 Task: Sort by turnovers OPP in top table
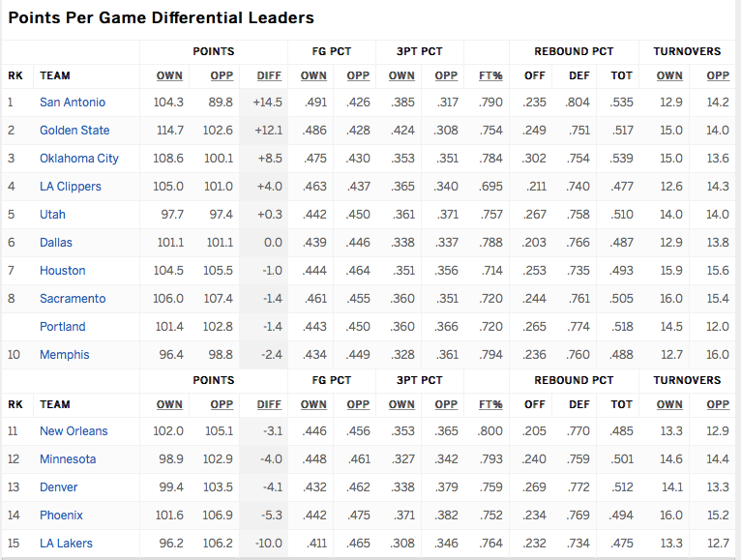718,75
